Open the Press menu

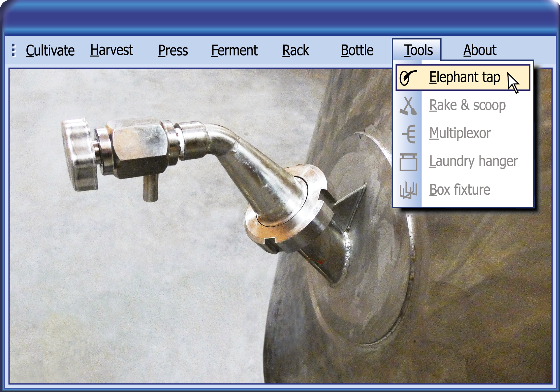tap(173, 50)
